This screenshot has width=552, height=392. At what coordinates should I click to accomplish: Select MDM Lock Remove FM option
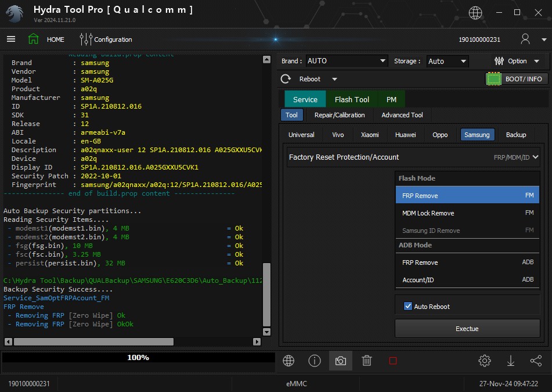[x=467, y=213]
